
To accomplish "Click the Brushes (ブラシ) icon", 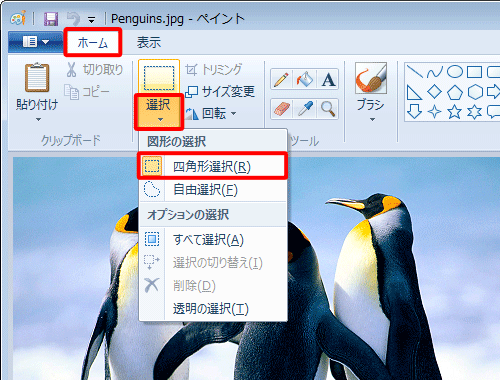I will 371,78.
